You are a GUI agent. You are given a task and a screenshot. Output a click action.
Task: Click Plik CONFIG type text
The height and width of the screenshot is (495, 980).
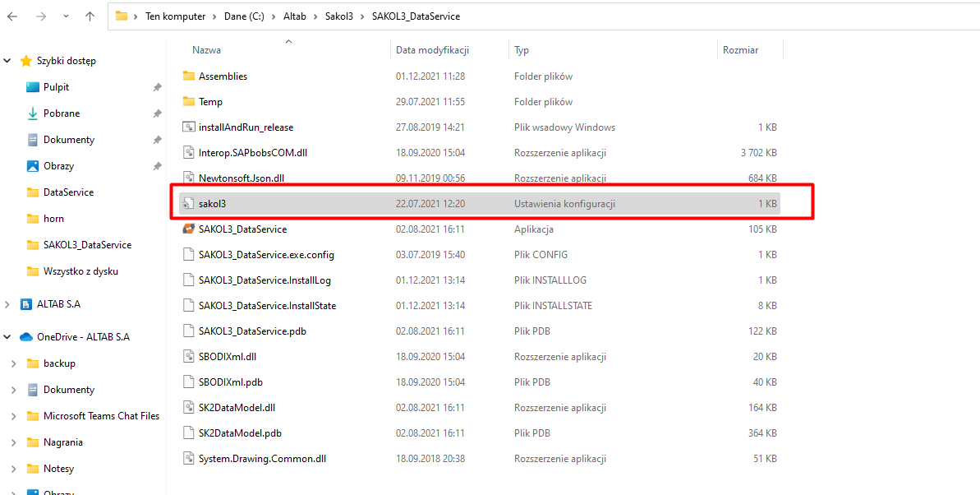(x=541, y=255)
